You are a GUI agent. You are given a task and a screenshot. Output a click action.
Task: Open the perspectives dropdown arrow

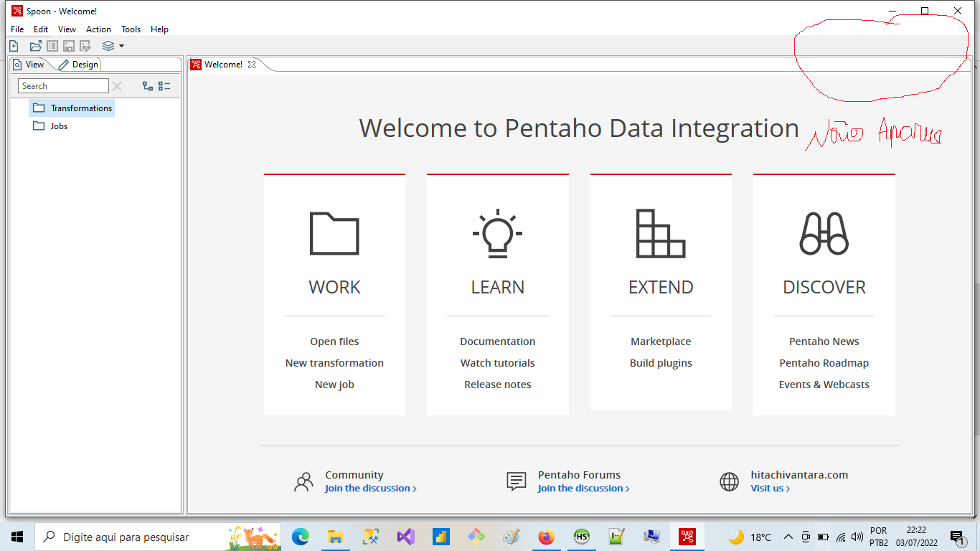point(121,46)
